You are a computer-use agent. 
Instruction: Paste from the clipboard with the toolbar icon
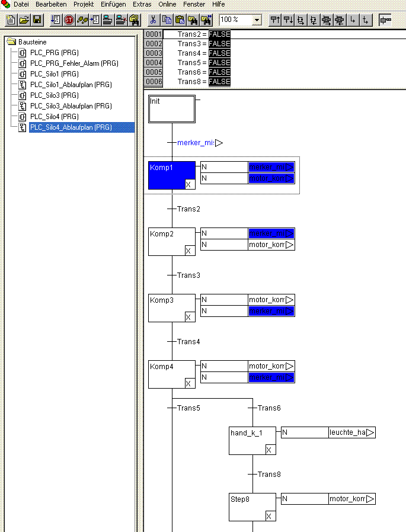click(x=180, y=20)
